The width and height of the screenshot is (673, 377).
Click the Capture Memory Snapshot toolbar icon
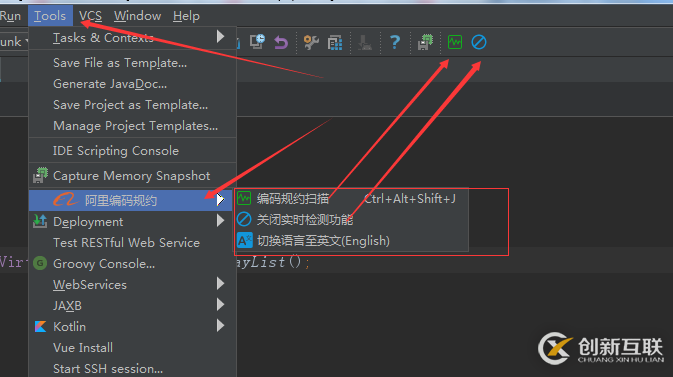pos(425,43)
